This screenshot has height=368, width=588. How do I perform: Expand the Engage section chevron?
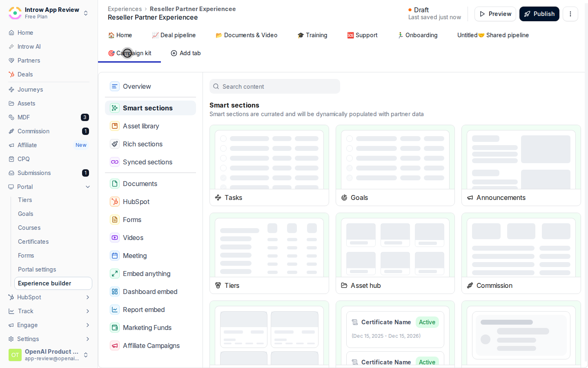click(88, 325)
